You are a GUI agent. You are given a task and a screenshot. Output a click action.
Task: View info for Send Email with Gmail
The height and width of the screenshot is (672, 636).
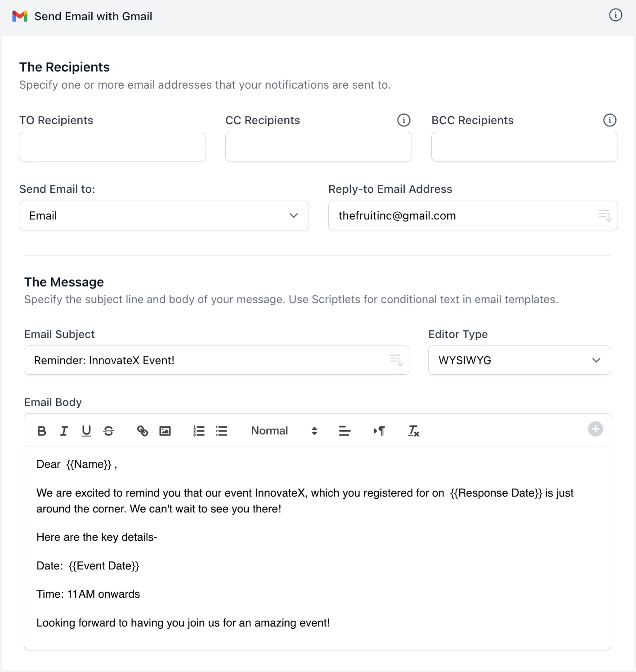click(615, 14)
